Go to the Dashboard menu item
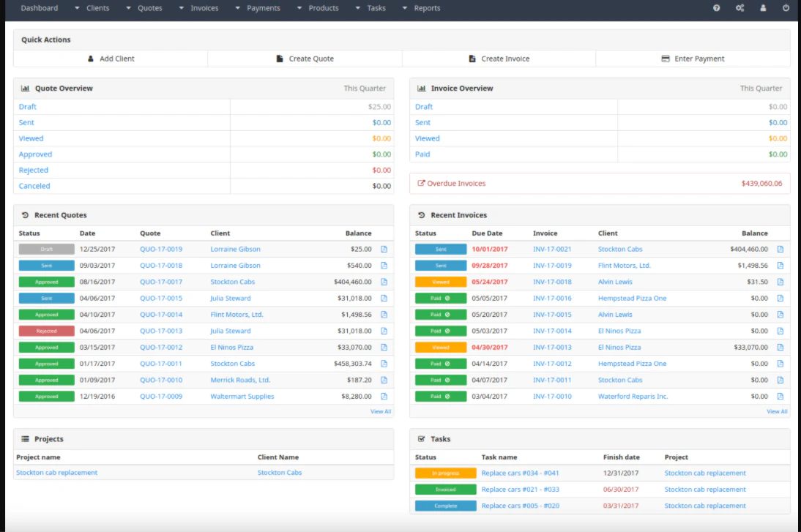Viewport: 801px width, 532px height. point(40,8)
